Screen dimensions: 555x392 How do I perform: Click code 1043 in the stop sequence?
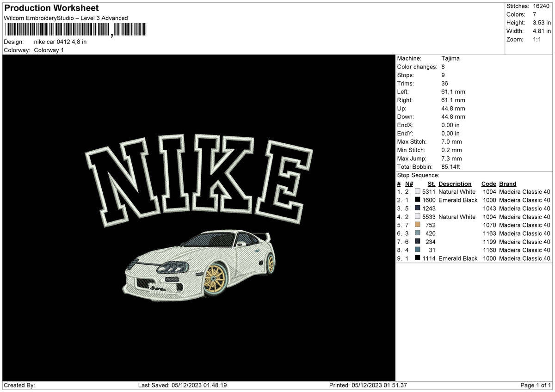489,208
